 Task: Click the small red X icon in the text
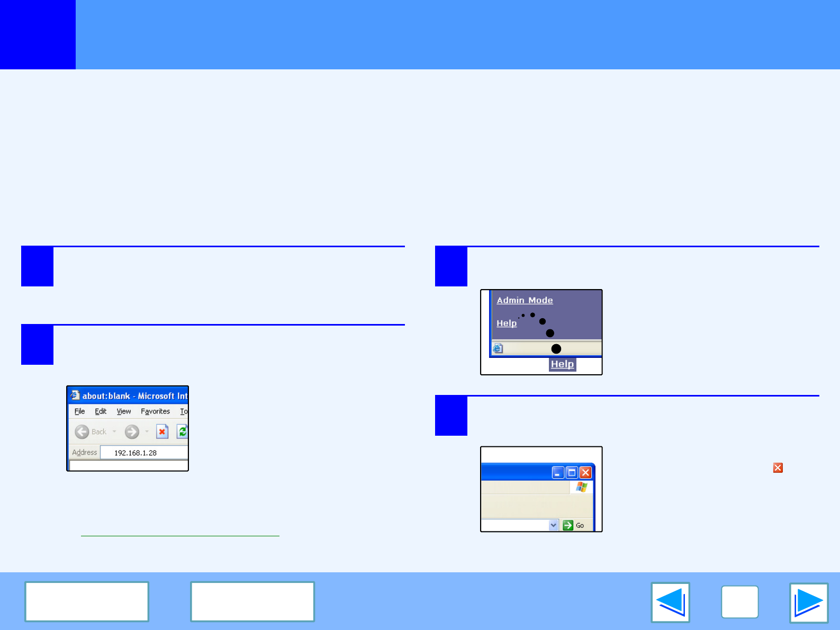coord(778,467)
